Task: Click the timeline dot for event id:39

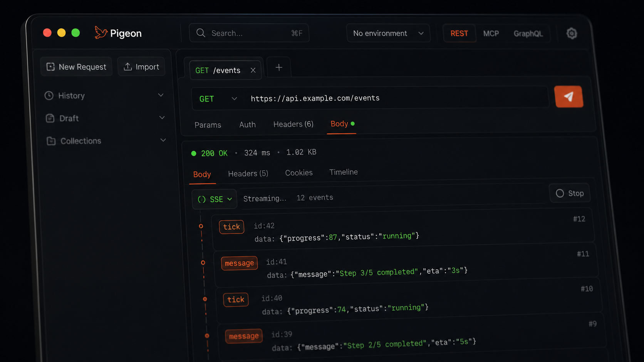Action: click(x=207, y=336)
